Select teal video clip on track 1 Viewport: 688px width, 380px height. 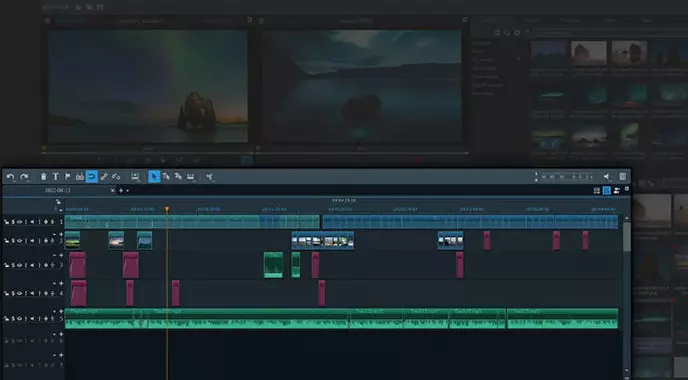(x=192, y=222)
